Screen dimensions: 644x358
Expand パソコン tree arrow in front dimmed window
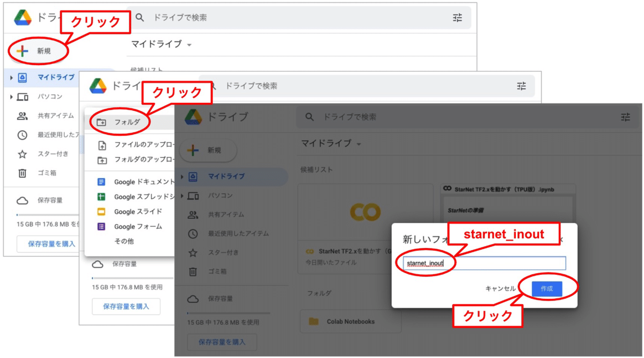(x=182, y=196)
